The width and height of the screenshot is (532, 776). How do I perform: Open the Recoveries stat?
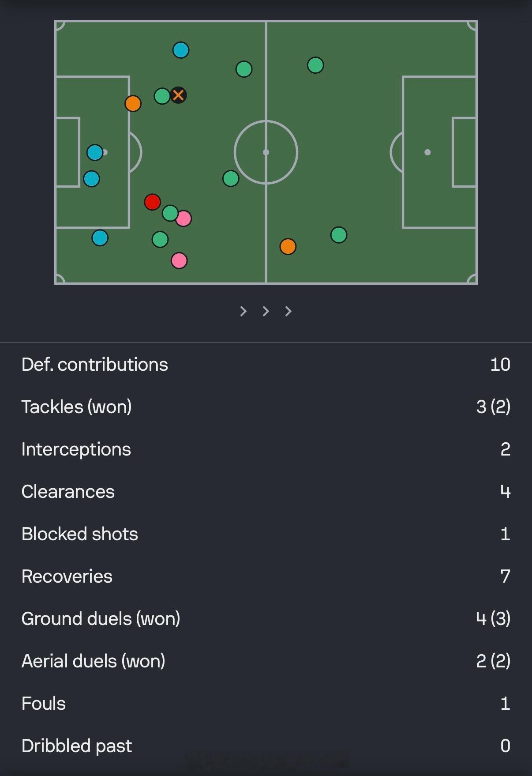pyautogui.click(x=266, y=576)
